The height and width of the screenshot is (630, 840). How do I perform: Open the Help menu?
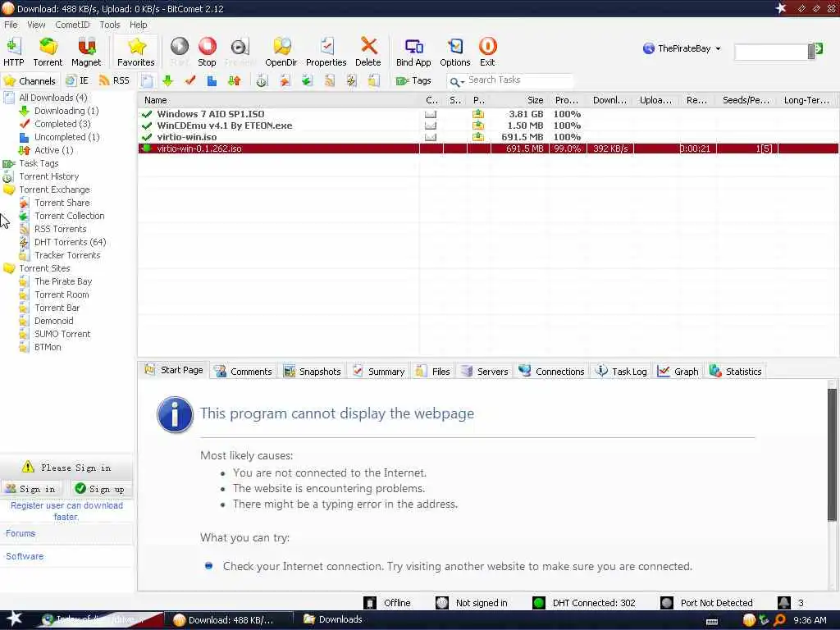point(138,25)
